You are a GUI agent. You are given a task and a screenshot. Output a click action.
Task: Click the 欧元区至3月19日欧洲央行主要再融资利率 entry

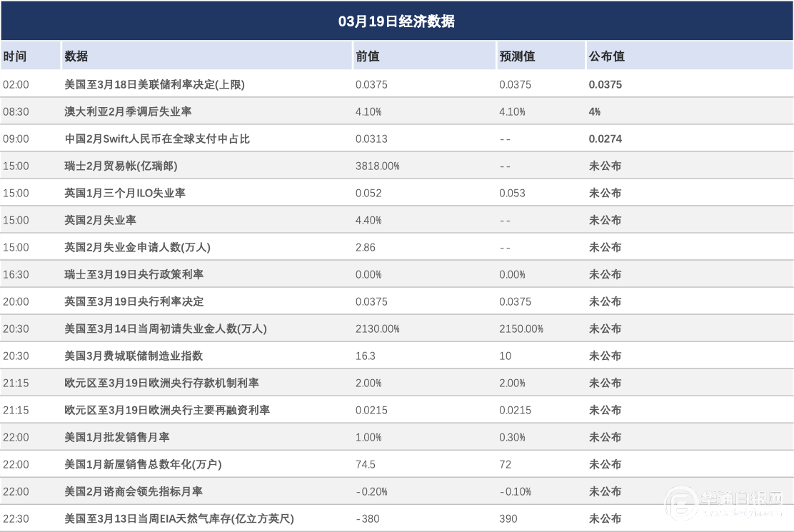(167, 410)
